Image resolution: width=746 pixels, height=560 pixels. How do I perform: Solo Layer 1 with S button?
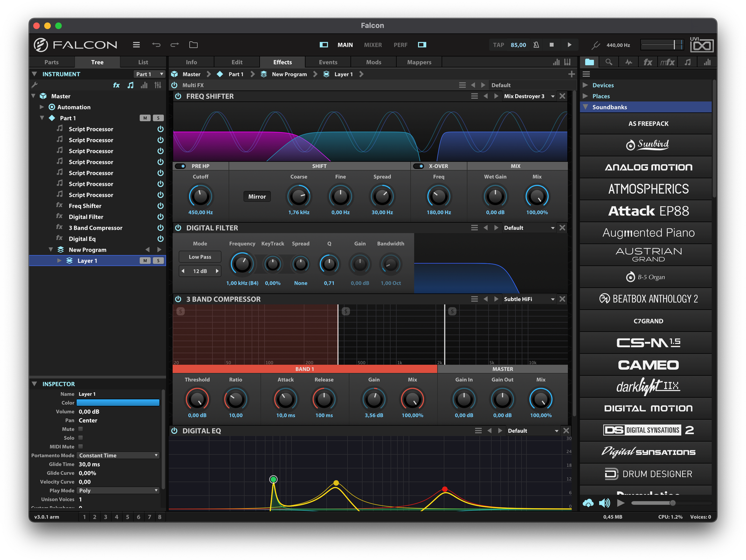point(159,261)
